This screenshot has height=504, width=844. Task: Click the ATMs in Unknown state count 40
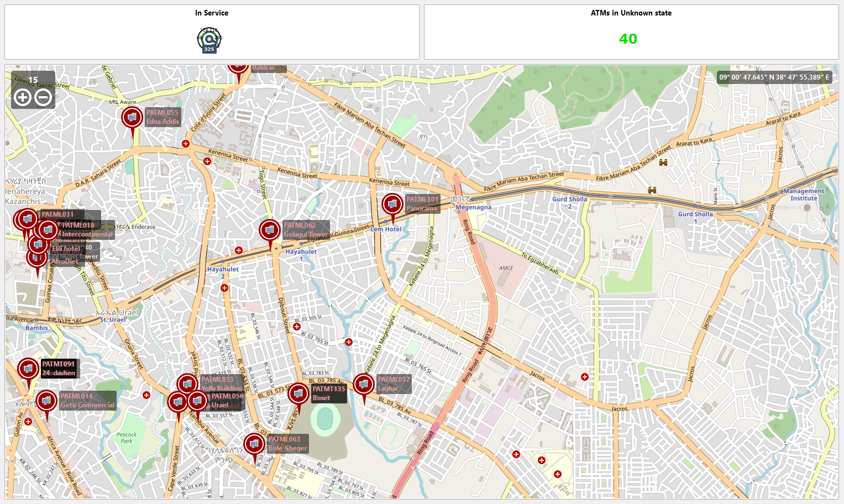click(628, 39)
